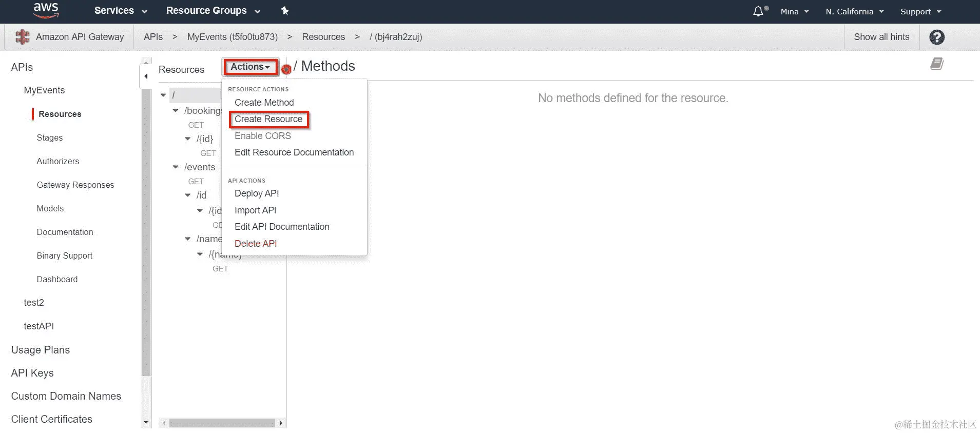
Task: Click the sidebar scrollbar down arrow
Action: tap(146, 423)
